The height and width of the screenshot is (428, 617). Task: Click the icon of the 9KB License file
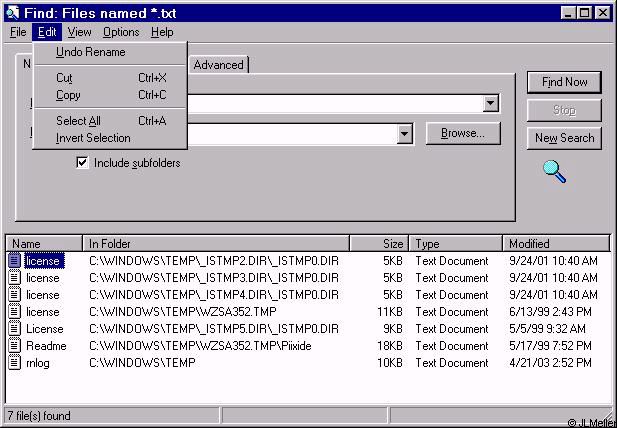[15, 329]
